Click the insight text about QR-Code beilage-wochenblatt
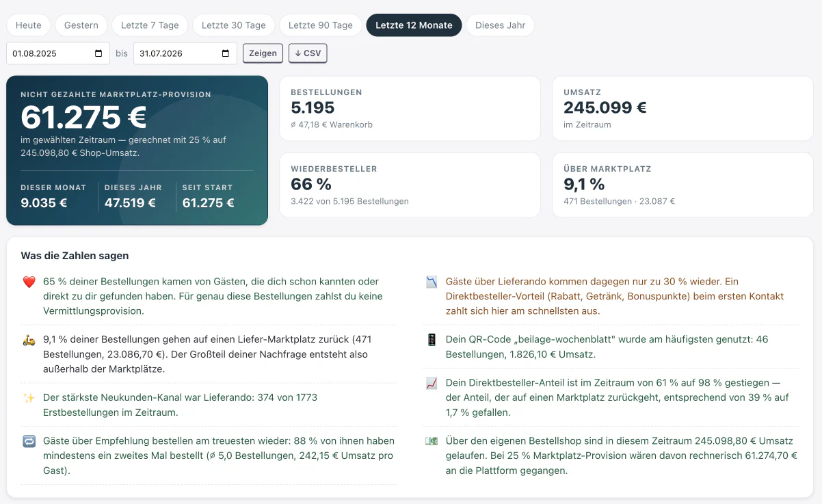Viewport: 822px width, 504px height. point(607,347)
